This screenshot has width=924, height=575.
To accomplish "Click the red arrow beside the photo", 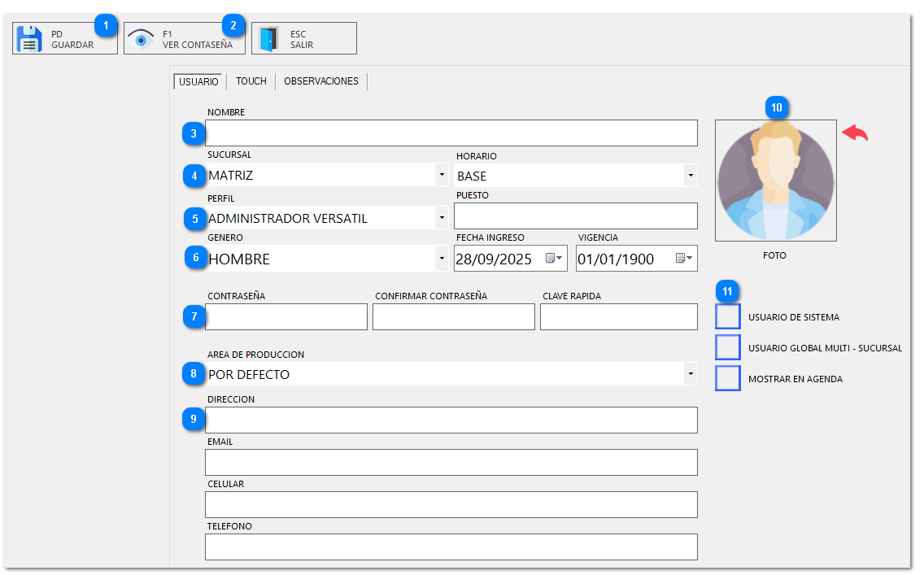I will click(x=854, y=133).
